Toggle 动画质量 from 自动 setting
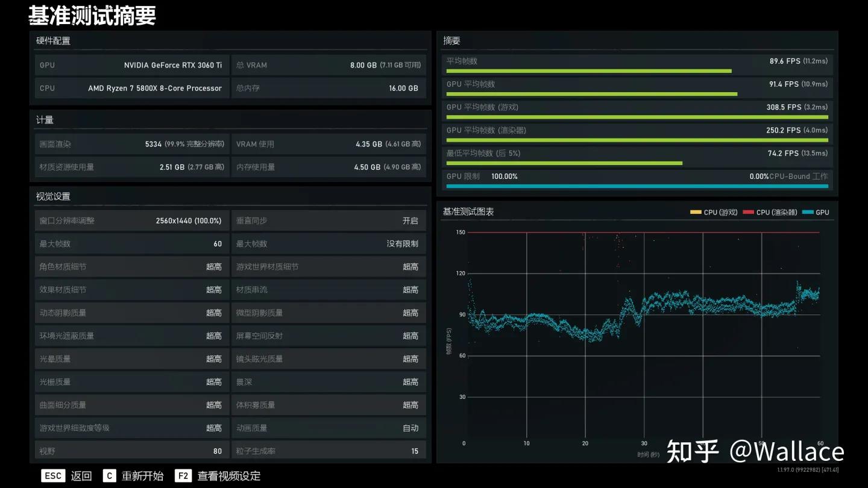The width and height of the screenshot is (868, 488). 329,428
